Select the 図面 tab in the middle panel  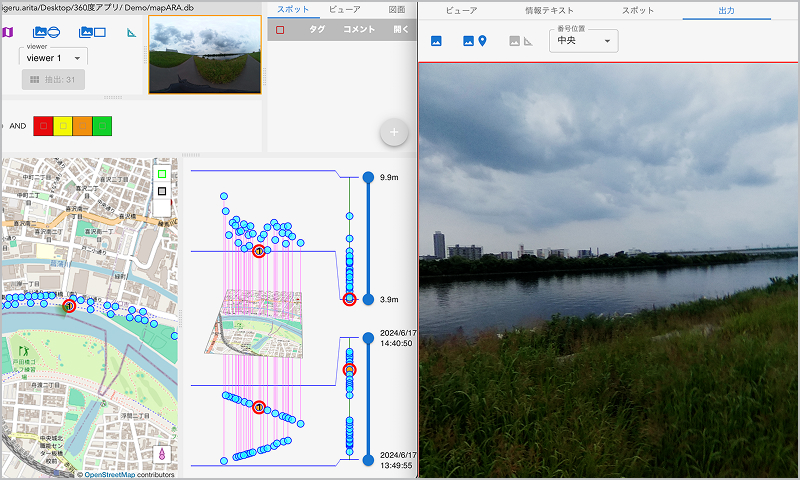(396, 9)
